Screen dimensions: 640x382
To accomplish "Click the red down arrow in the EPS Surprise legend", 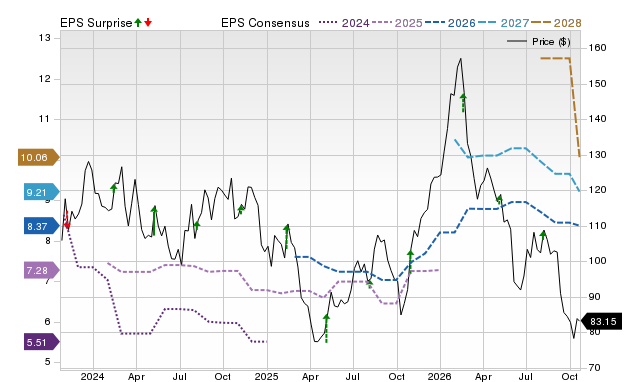I will point(148,22).
